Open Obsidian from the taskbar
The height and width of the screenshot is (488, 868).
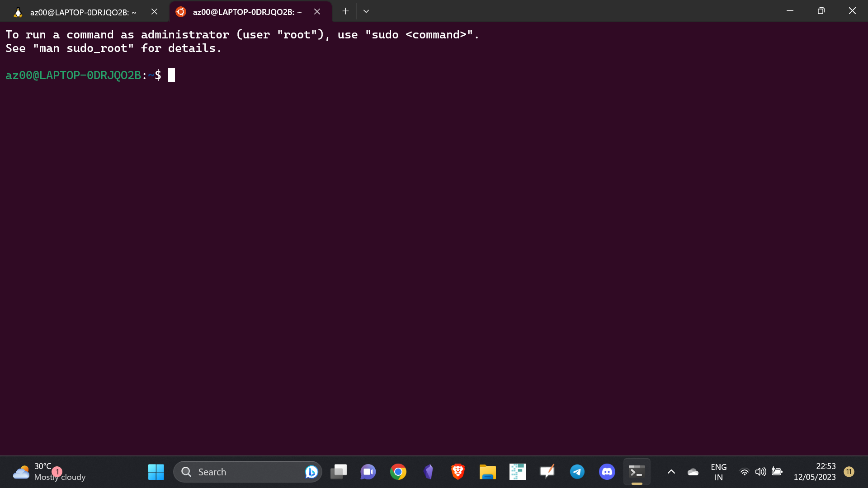428,472
